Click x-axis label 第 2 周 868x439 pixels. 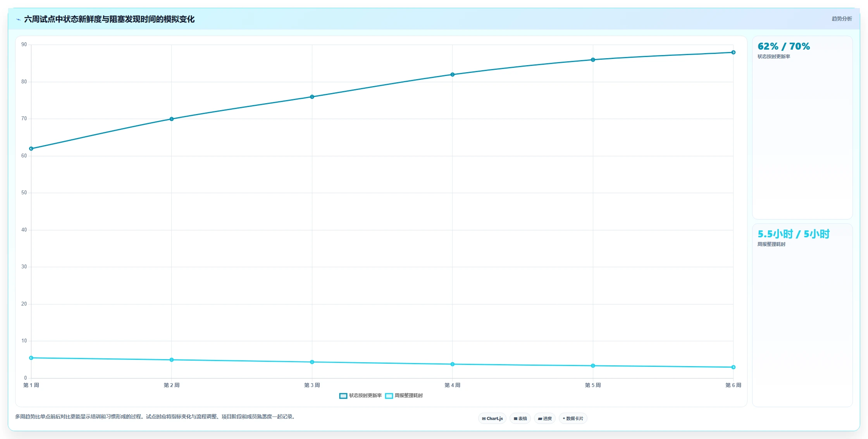pos(172,385)
